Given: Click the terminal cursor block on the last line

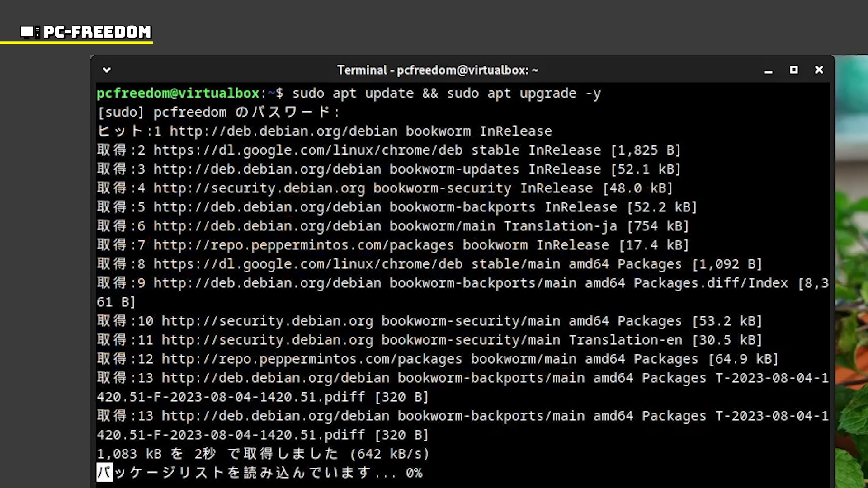Looking at the screenshot, I should point(104,473).
